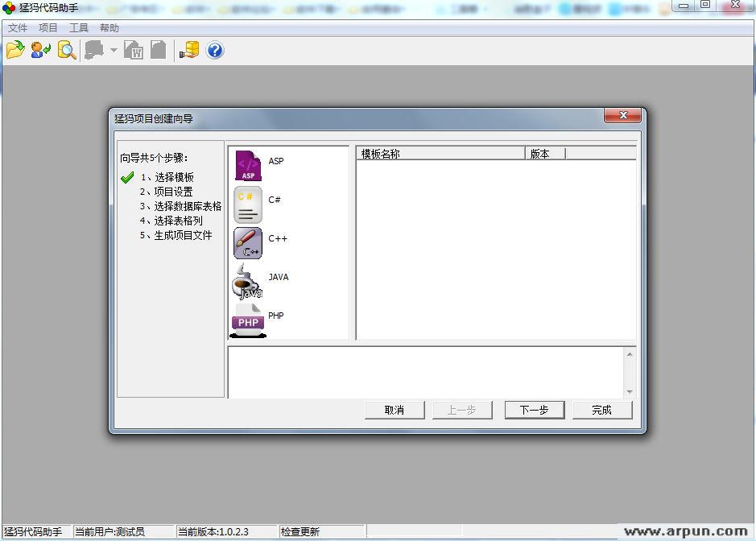The image size is (756, 541).
Task: Pick the C++ template icon
Action: click(248, 243)
